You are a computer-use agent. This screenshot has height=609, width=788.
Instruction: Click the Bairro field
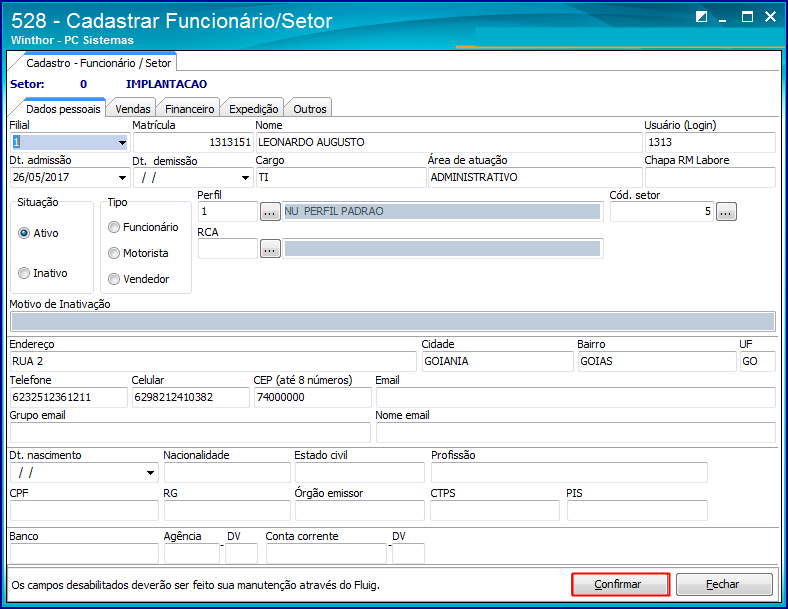(x=657, y=362)
